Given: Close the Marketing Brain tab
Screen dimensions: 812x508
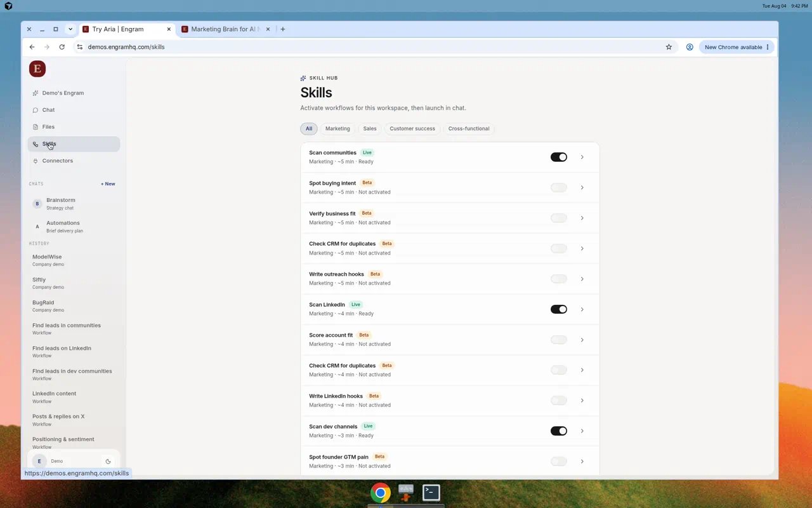Looking at the screenshot, I should [268, 29].
